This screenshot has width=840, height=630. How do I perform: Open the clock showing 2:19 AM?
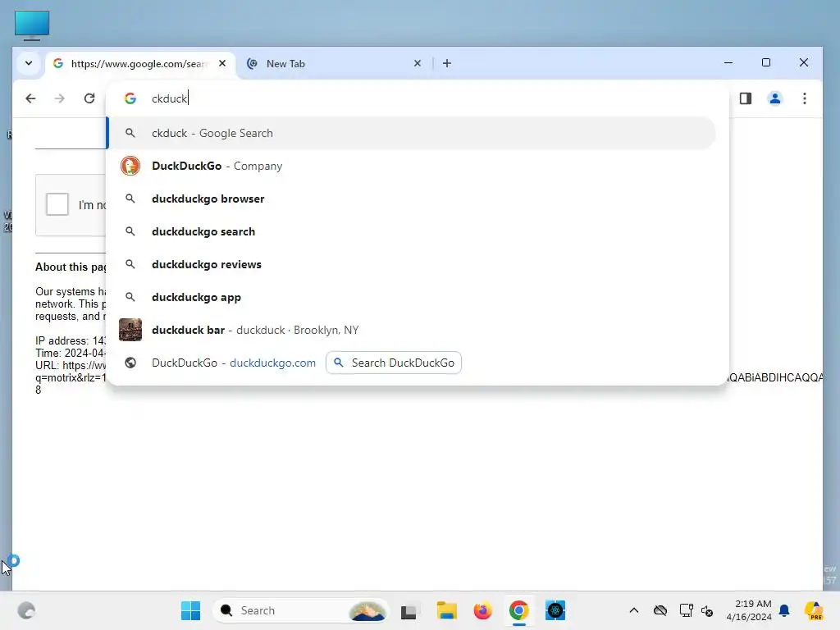pos(748,610)
